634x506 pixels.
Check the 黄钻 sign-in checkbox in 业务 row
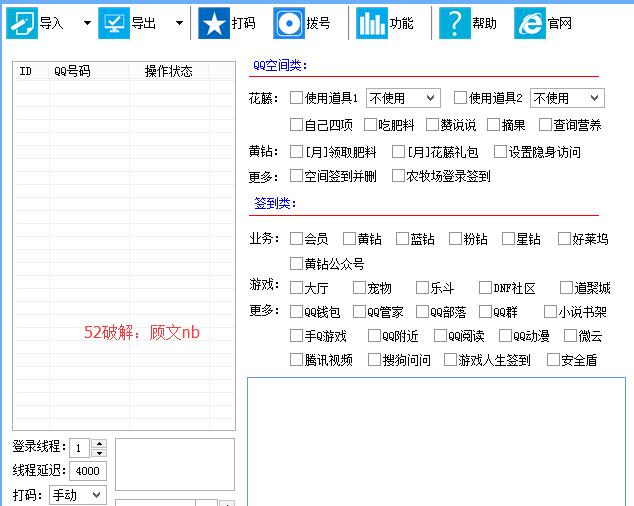[349, 239]
